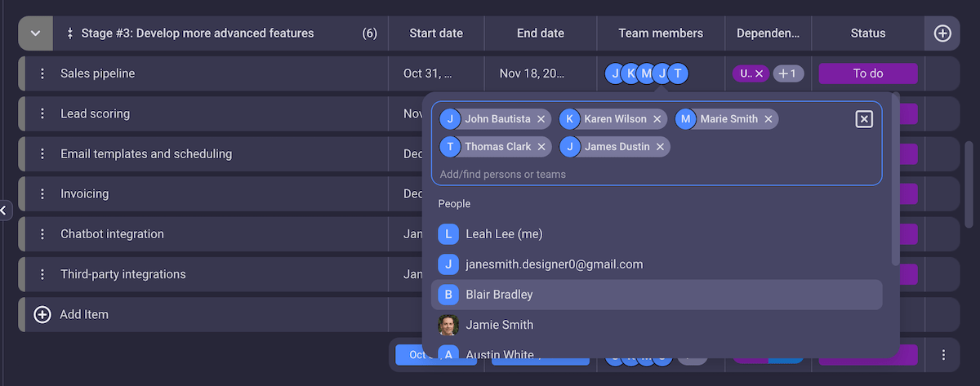980x386 pixels.
Task: Remove Thomas Clark from team members
Action: point(541,147)
